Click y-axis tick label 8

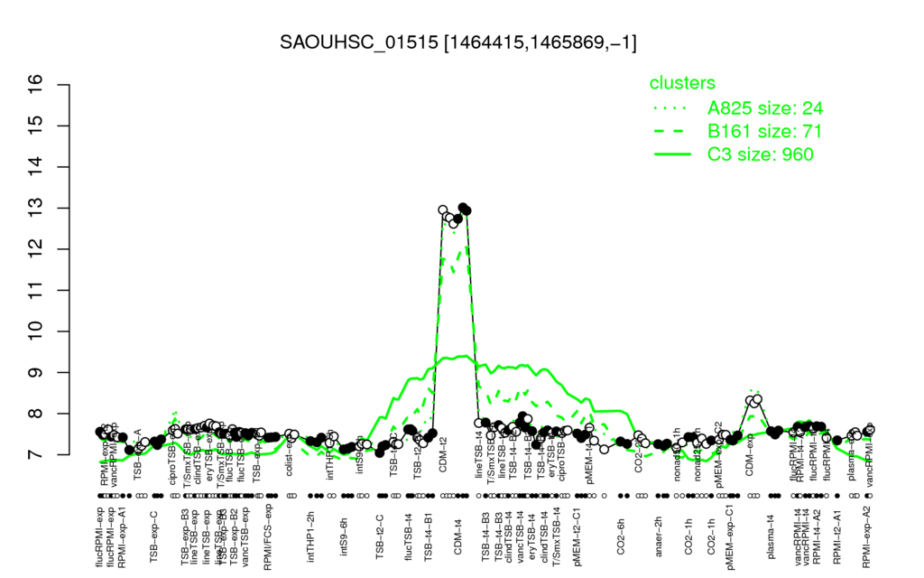36,414
